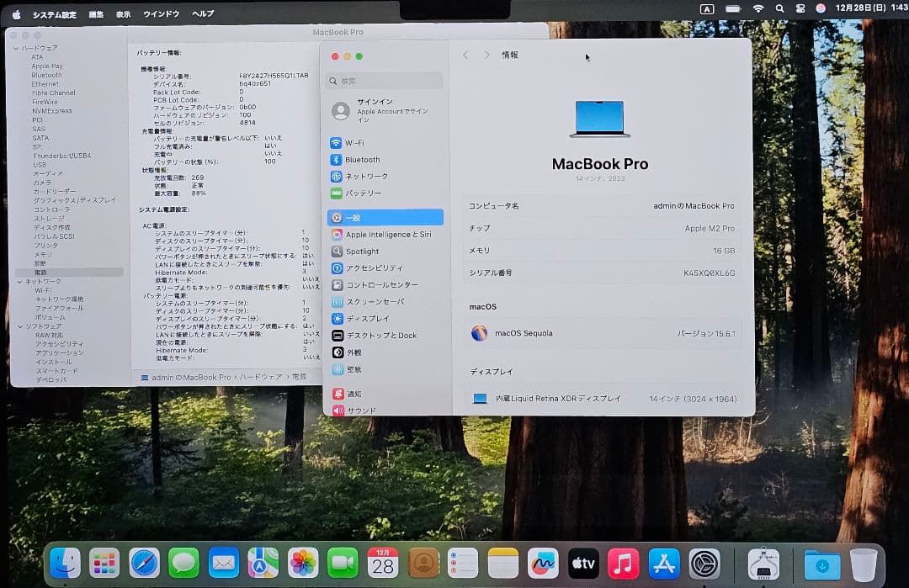Select サウンド at the sidebar bottom
Viewport: 909px width, 588px height.
(x=362, y=410)
